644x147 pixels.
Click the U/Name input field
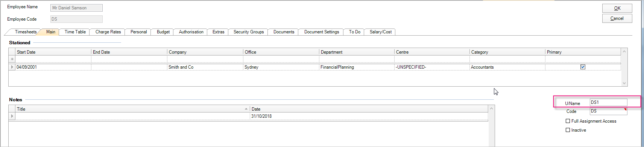(608, 102)
